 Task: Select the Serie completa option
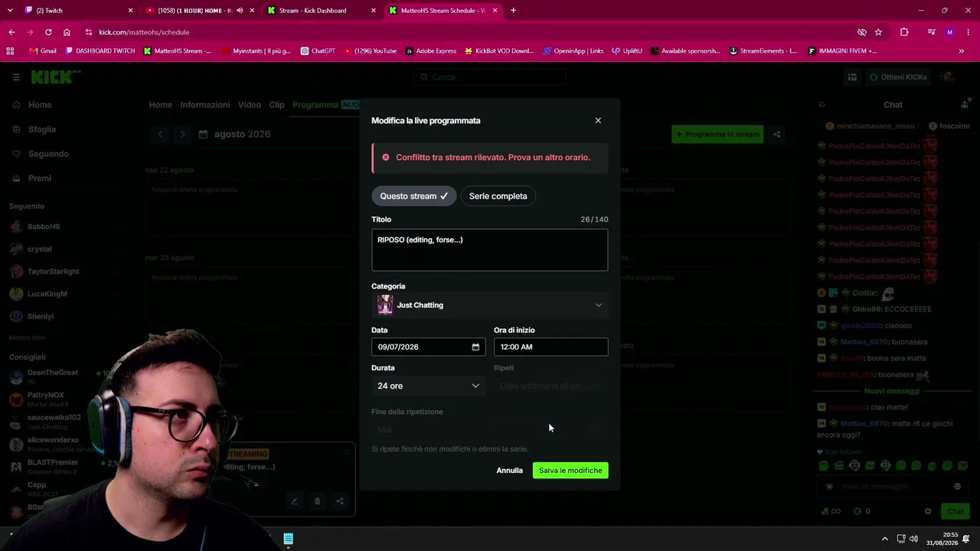tap(498, 196)
